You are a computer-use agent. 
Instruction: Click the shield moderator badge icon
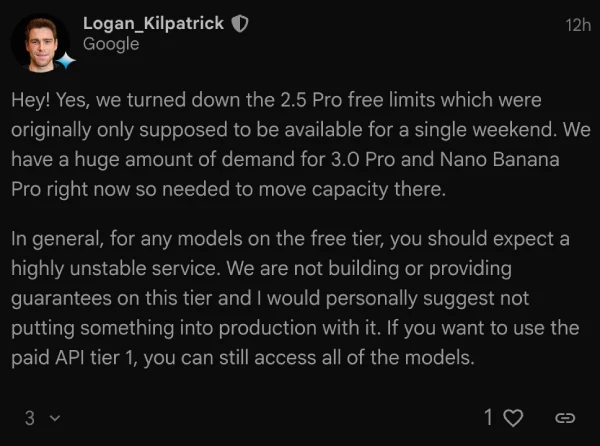pyautogui.click(x=240, y=24)
